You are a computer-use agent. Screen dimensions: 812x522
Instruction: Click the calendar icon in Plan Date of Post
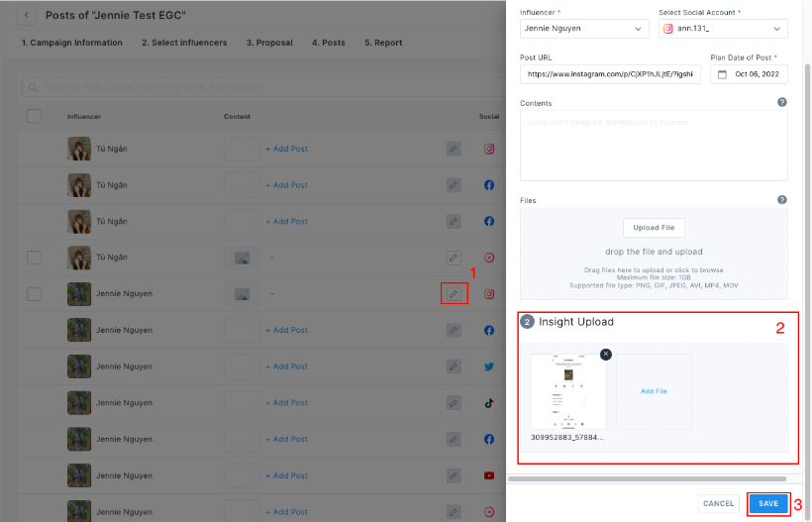(722, 74)
